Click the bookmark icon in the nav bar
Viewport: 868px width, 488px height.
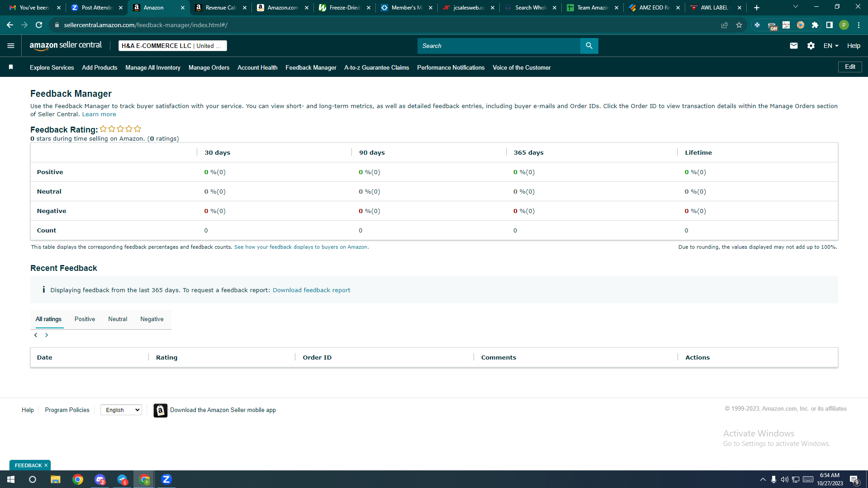click(x=11, y=67)
